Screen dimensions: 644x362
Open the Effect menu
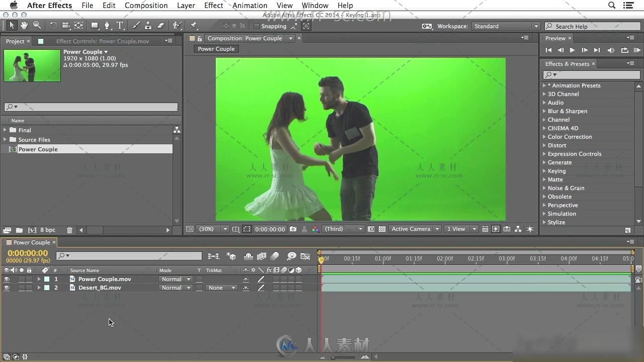click(x=213, y=6)
